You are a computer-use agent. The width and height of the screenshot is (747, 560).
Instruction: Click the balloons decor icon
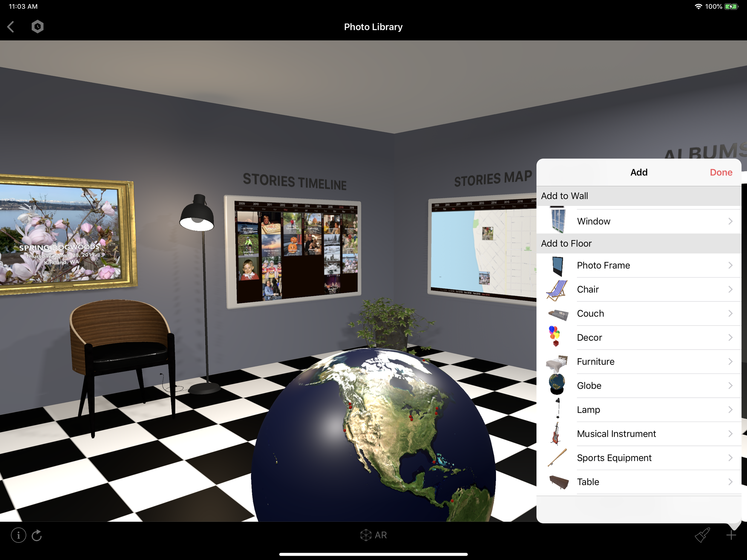[x=554, y=336]
